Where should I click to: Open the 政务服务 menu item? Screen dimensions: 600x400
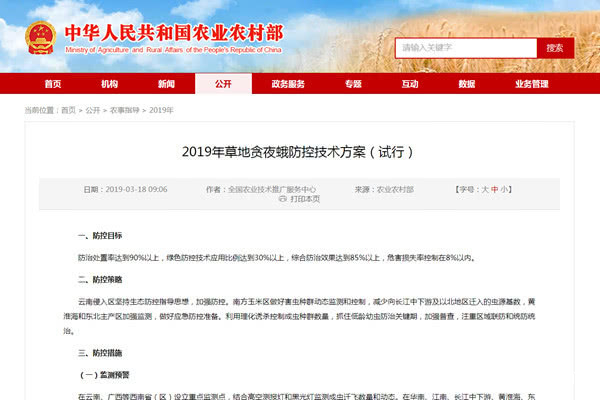(288, 84)
